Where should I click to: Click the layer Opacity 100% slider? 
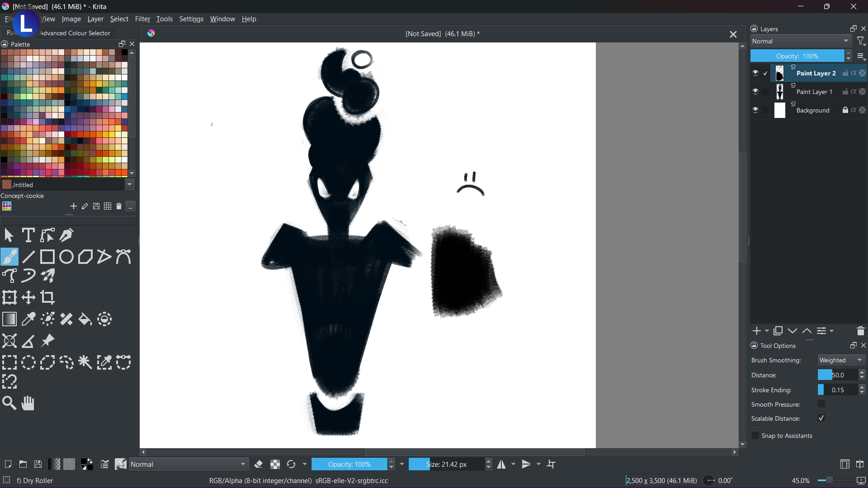coord(797,56)
